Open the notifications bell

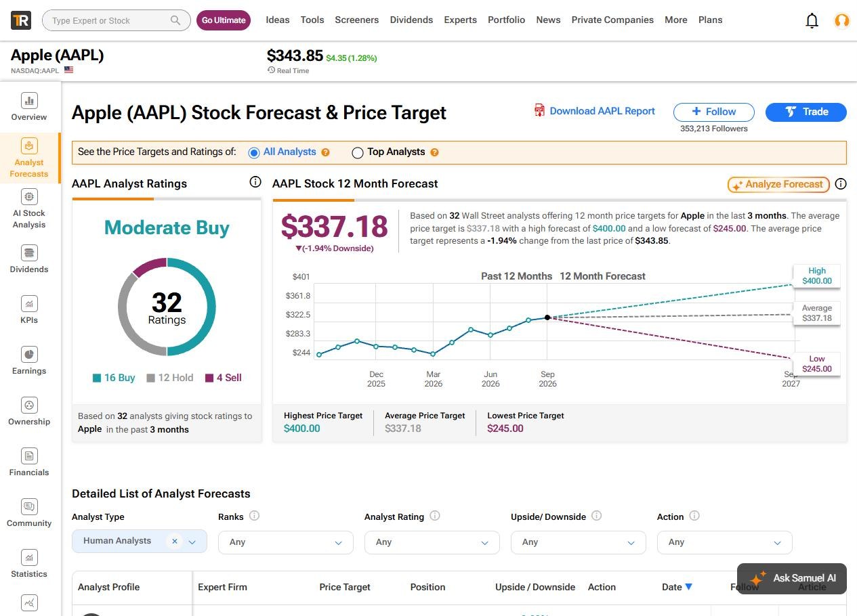click(812, 21)
